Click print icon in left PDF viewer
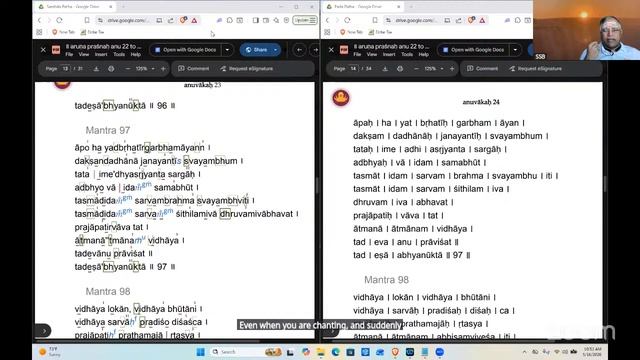 tap(111, 69)
